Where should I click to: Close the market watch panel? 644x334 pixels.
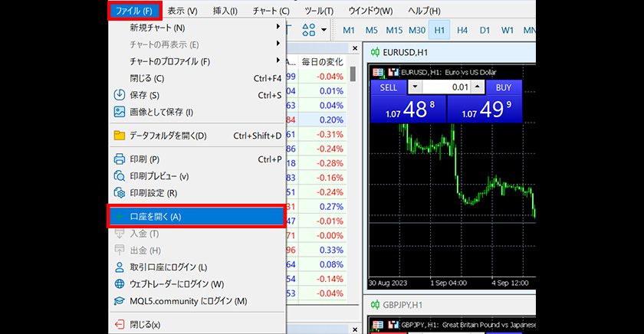point(355,48)
